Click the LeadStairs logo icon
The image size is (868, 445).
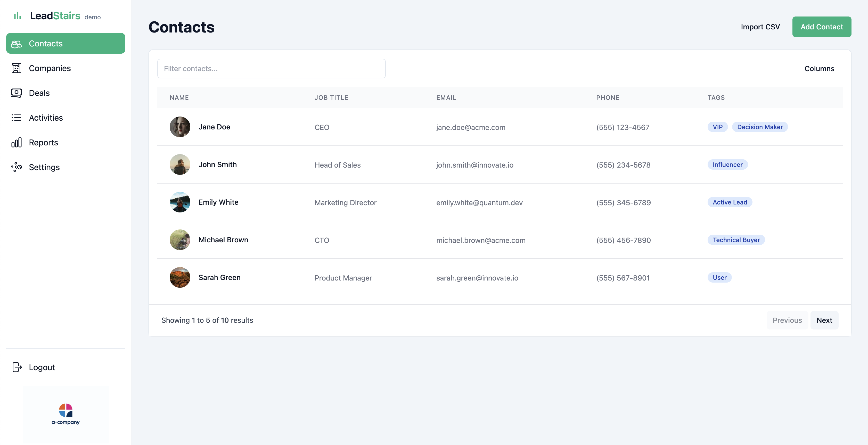18,15
